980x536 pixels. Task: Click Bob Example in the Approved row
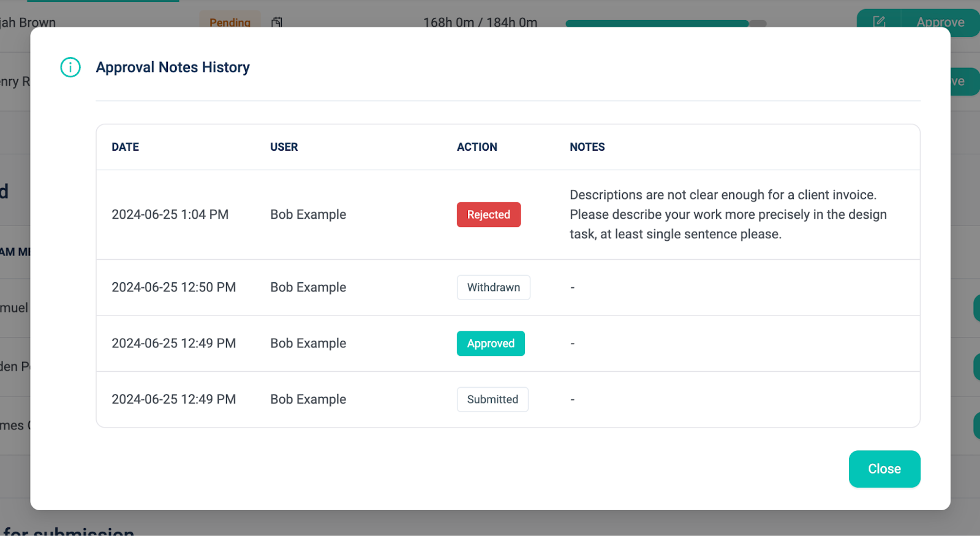pyautogui.click(x=308, y=343)
